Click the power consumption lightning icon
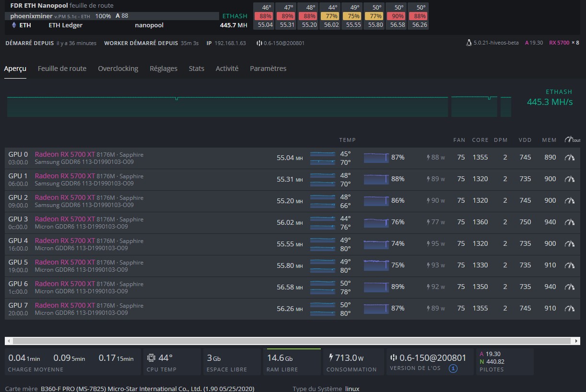Viewport: 586px width, 392px height. pyautogui.click(x=331, y=357)
